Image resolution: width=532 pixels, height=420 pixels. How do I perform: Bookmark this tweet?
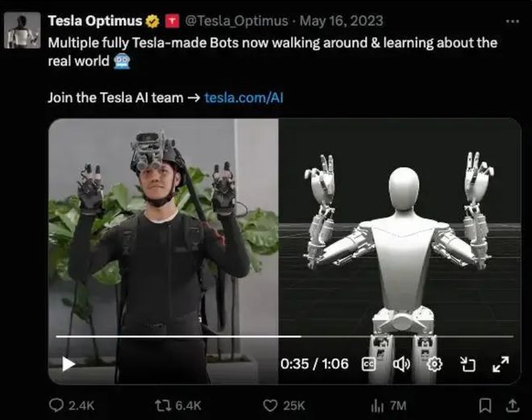tap(485, 405)
